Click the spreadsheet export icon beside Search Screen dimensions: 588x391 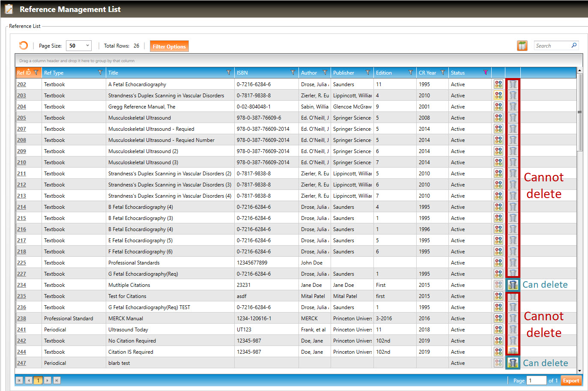522,45
